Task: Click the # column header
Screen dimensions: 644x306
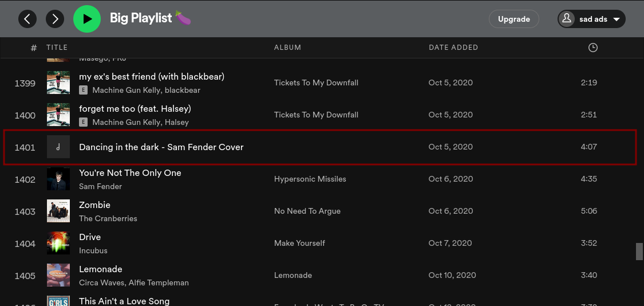Action: pos(34,48)
